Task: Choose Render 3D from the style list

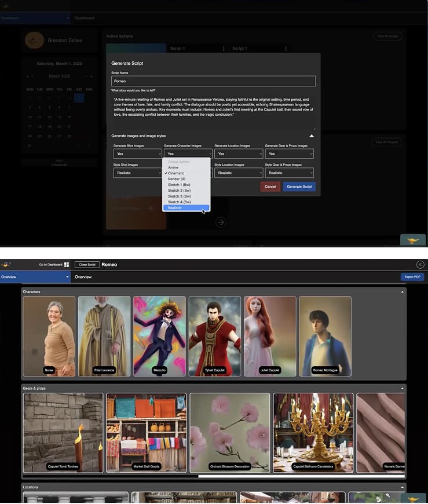Action: point(186,179)
